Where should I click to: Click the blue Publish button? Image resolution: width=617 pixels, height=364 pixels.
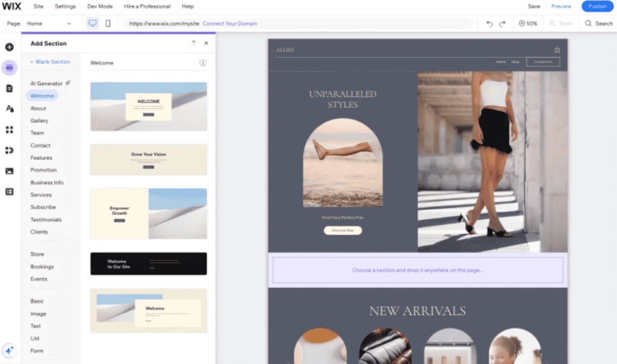pos(597,6)
